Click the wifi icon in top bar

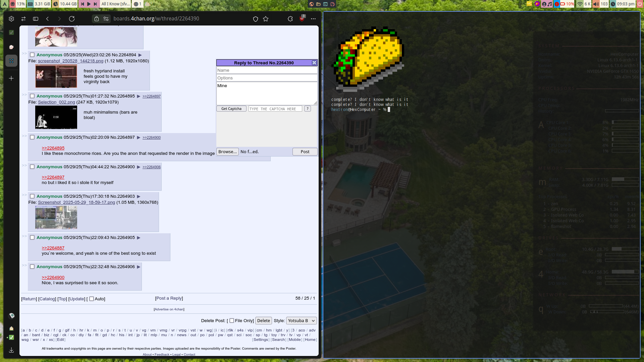(580, 4)
